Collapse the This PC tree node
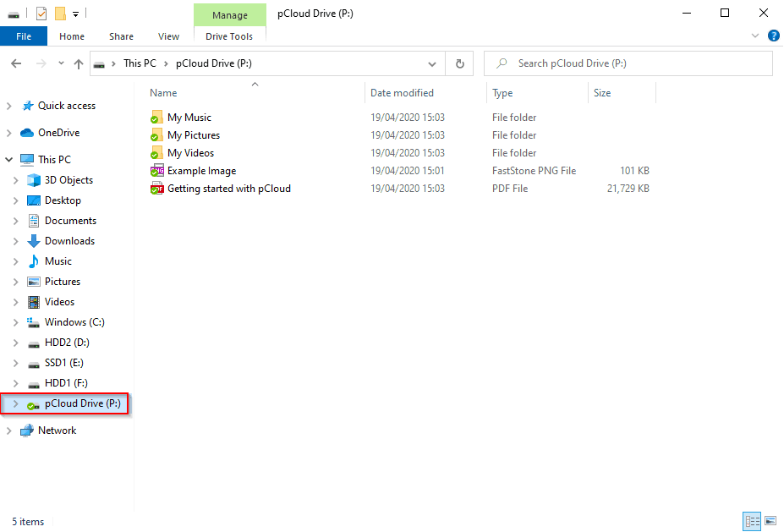 coord(9,160)
